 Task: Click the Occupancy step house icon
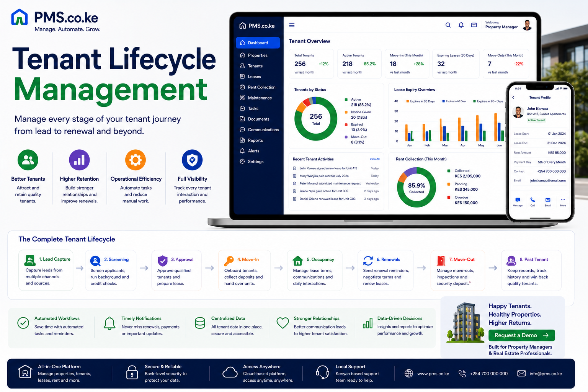(298, 261)
